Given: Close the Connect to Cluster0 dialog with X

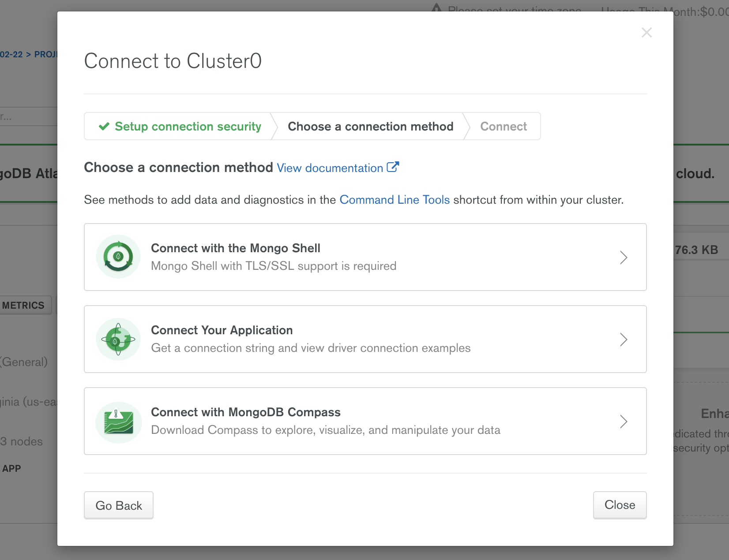Looking at the screenshot, I should [646, 33].
